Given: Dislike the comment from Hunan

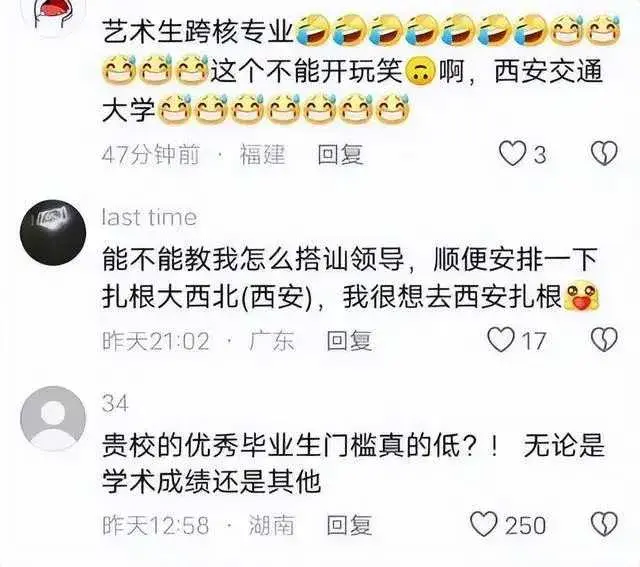Looking at the screenshot, I should click(604, 524).
